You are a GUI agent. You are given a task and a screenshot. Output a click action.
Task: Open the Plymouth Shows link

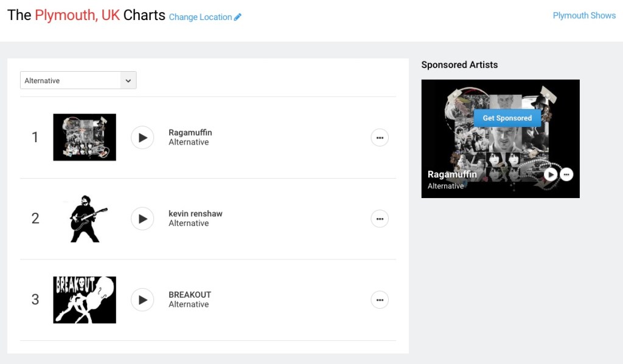[584, 15]
